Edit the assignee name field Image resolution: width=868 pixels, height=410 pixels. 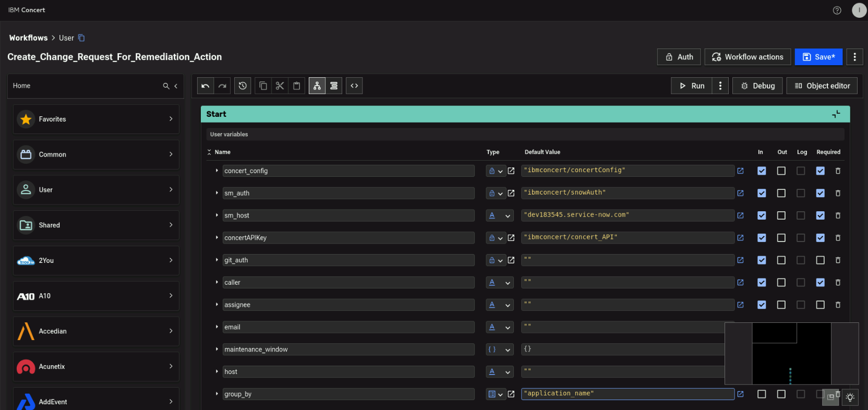[348, 305]
